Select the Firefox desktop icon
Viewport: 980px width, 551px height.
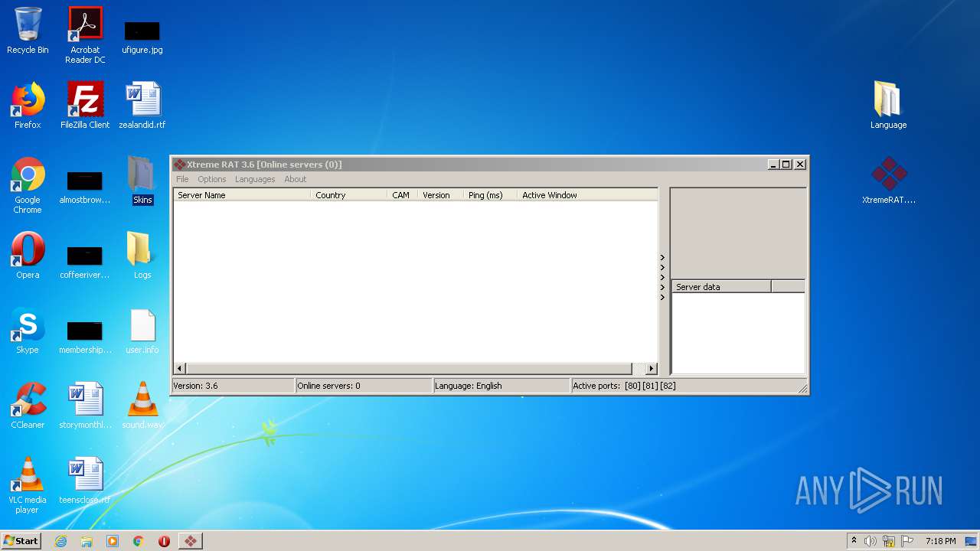28,106
